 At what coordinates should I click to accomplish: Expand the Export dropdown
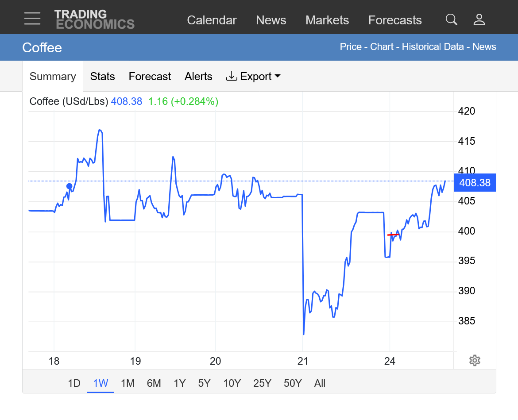coord(254,77)
